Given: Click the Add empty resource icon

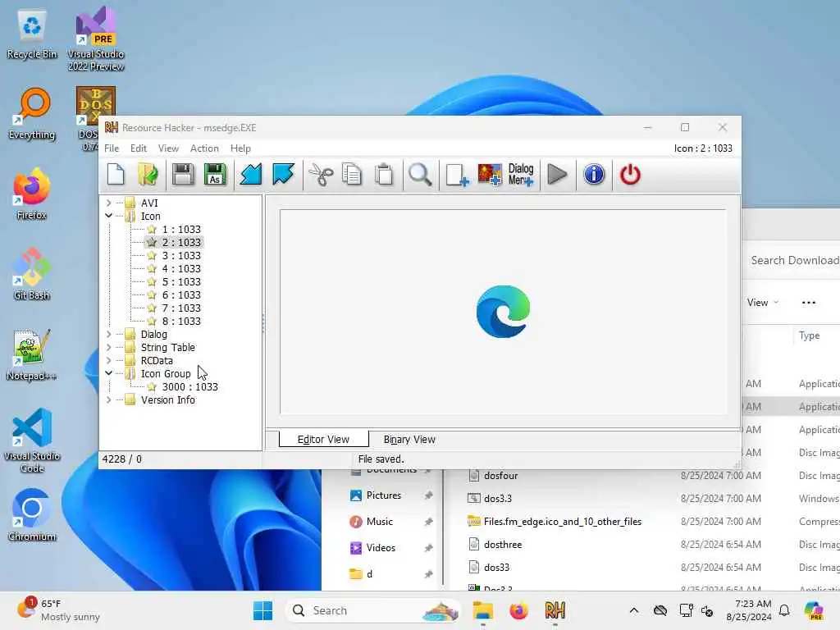Looking at the screenshot, I should [x=457, y=175].
